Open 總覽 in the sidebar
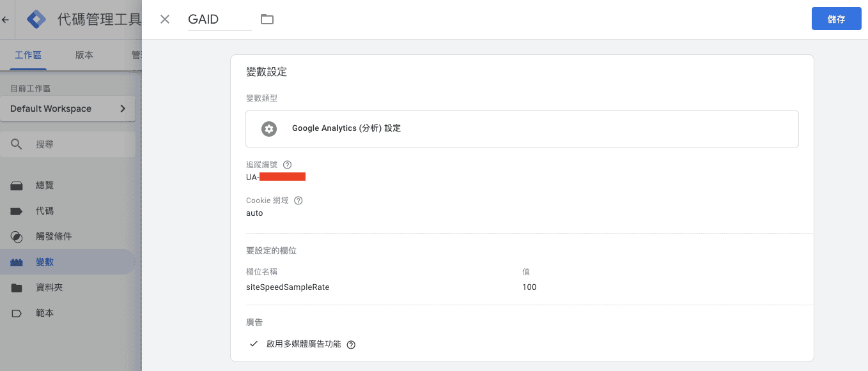 click(x=45, y=185)
